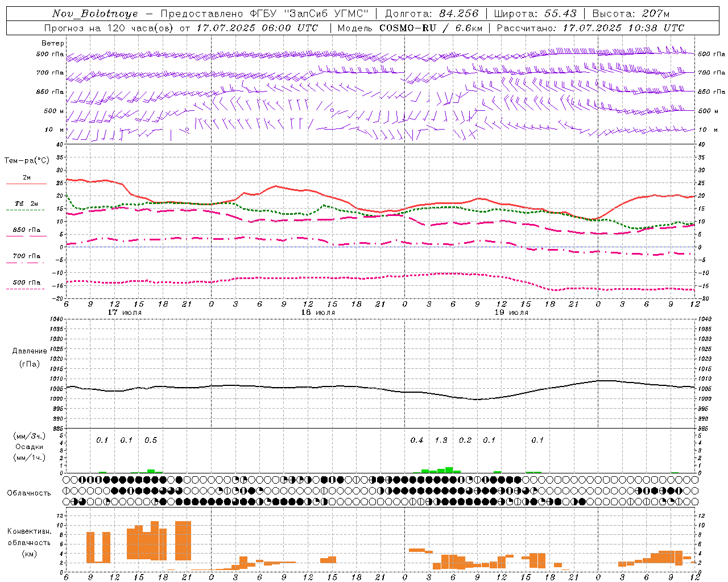The width and height of the screenshot is (728, 582).
Task: Click the forecast start 17.07.2025 06:00 UTC
Action: tap(257, 28)
